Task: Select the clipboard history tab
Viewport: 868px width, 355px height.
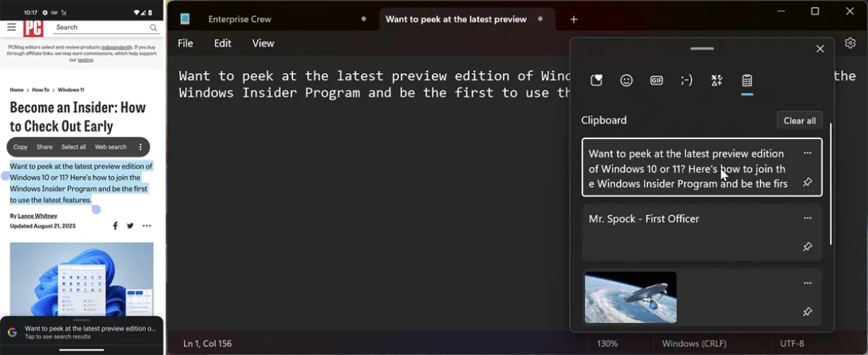Action: pos(747,81)
